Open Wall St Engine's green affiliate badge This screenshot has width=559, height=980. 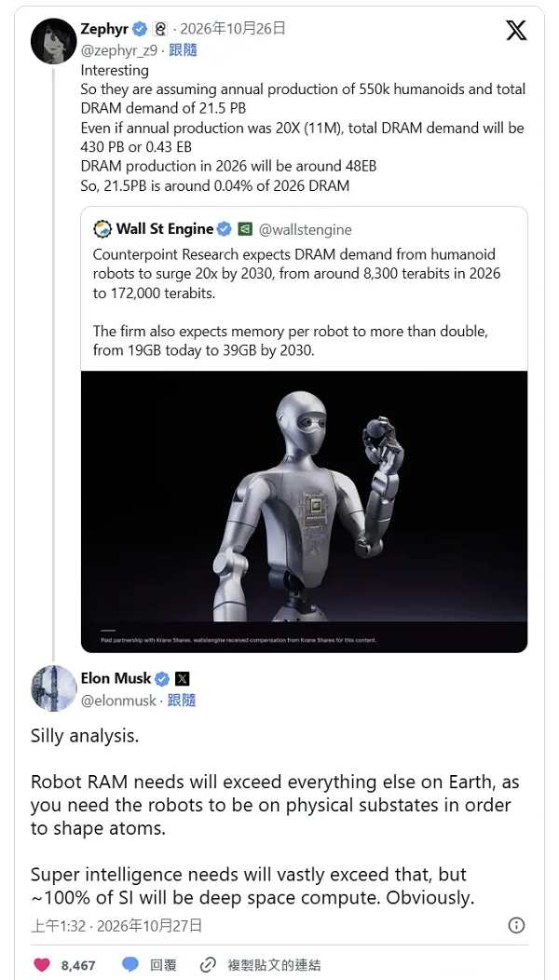(x=245, y=229)
